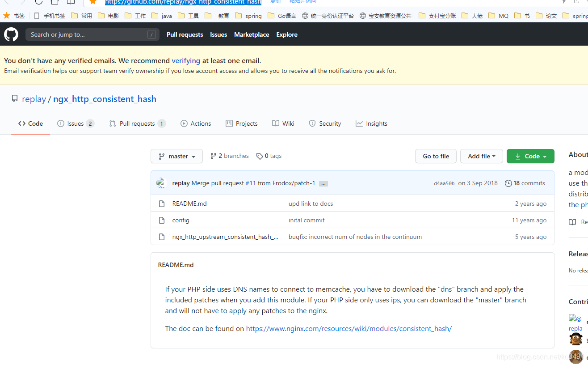Expand commit message ellipsis button
Screen dimensions: 588x365
pyautogui.click(x=323, y=183)
